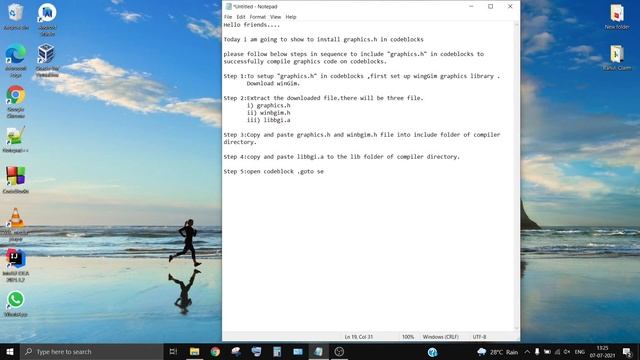This screenshot has height=360, width=640.
Task: Click the 'ii) winbgim.h' line
Action: [x=269, y=113]
